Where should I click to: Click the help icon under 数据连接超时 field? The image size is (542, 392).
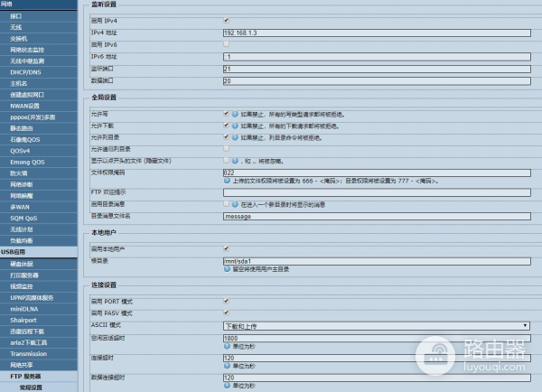227,386
